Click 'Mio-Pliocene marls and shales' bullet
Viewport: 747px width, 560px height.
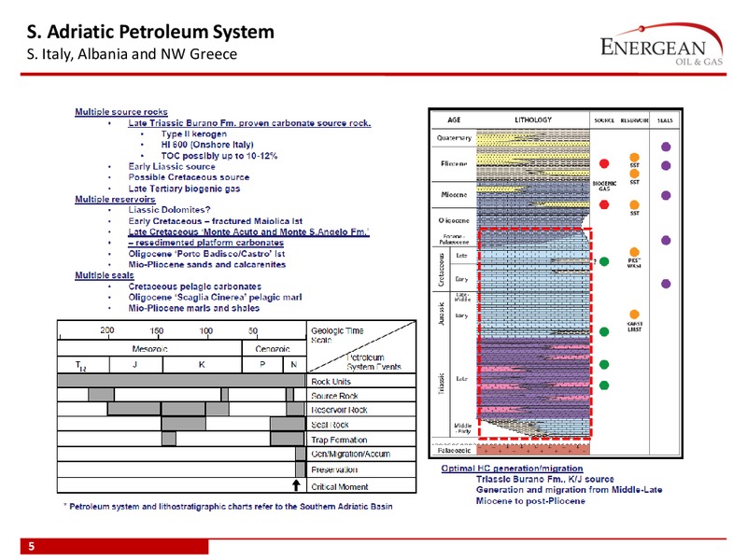pos(194,308)
